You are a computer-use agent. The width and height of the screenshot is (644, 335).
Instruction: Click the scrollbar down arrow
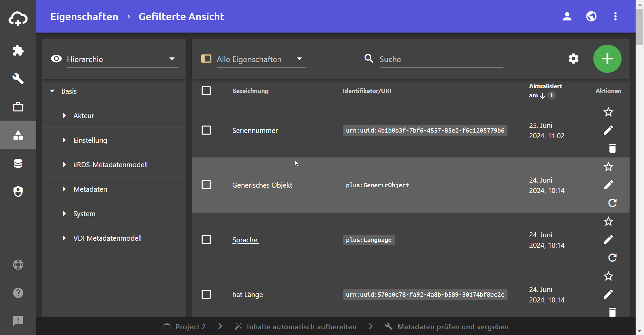tap(640, 331)
